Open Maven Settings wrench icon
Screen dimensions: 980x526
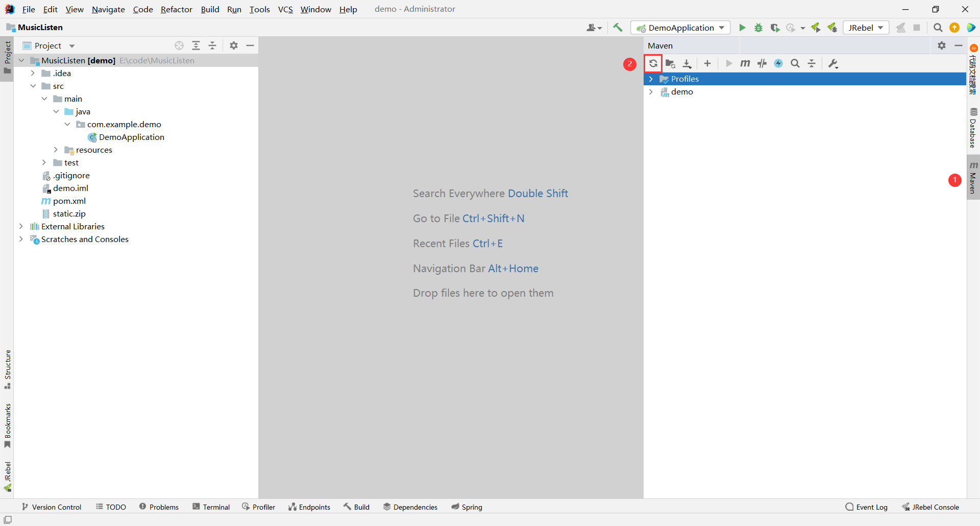tap(833, 63)
